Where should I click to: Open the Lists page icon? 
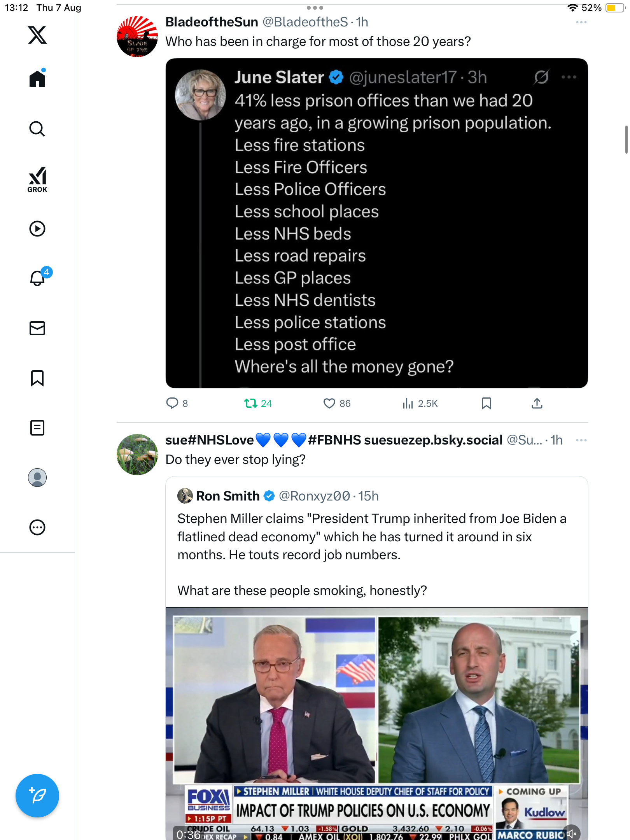click(37, 428)
